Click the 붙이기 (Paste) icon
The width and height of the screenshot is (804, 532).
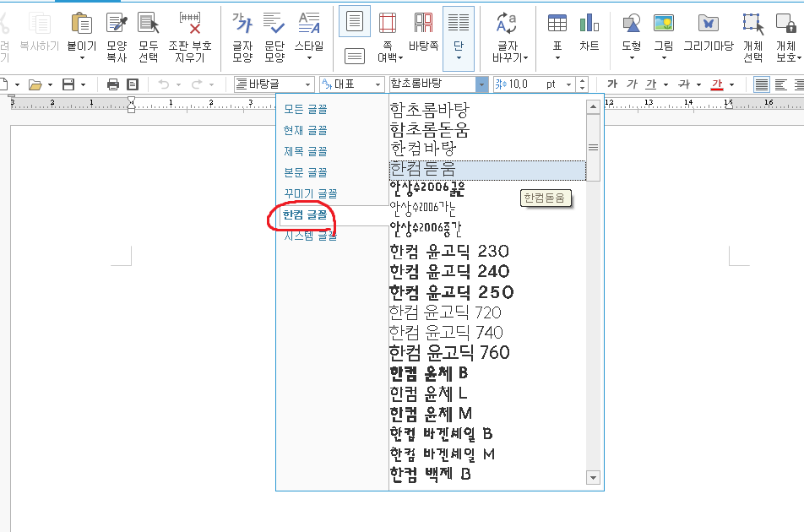pyautogui.click(x=82, y=24)
